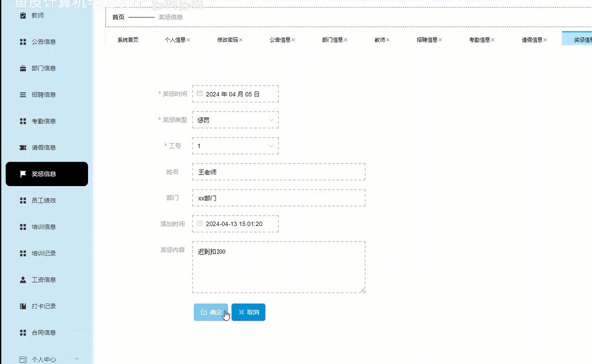Open 考勤信息 from the sidebar icon
The image size is (592, 364).
pos(22,121)
